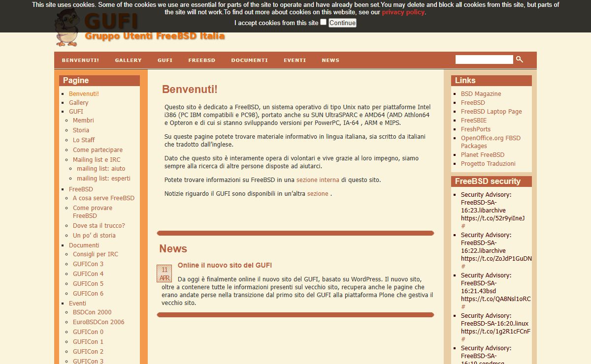Click the Continue button in cookie banner
This screenshot has height=364, width=591.
click(x=342, y=23)
